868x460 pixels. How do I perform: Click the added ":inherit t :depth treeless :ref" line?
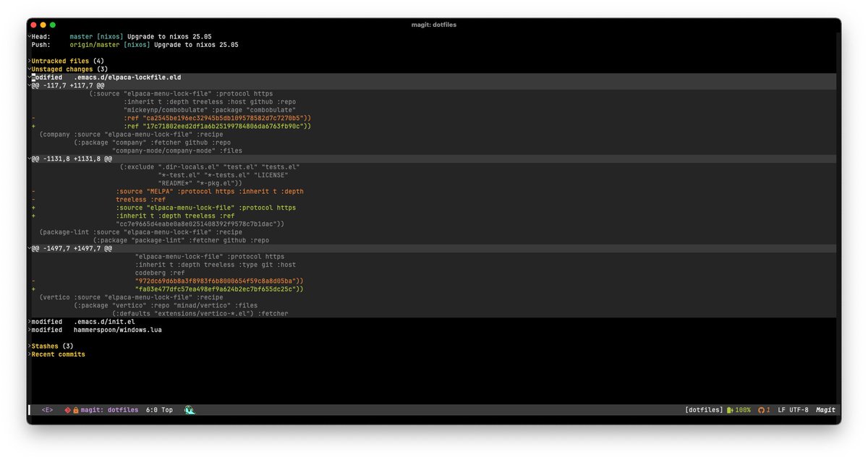[x=175, y=216]
